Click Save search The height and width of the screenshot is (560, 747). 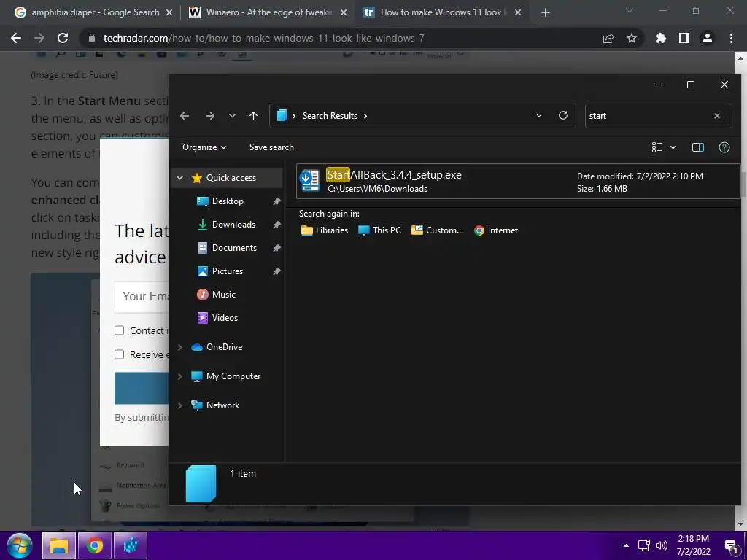(271, 147)
